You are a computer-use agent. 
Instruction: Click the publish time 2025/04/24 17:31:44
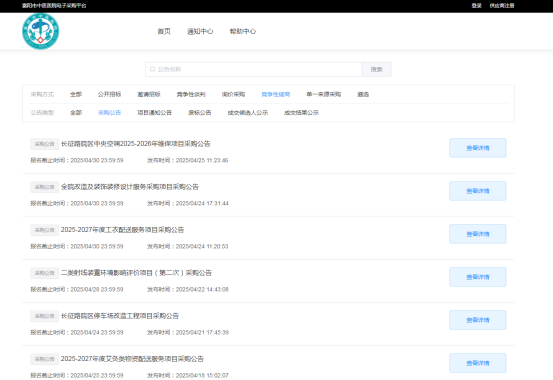pos(202,204)
